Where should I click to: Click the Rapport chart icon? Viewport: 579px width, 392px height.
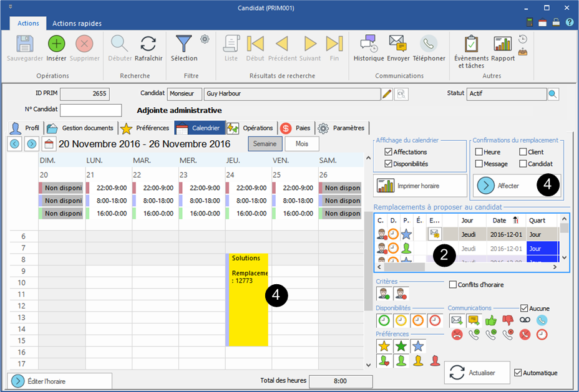coord(502,44)
